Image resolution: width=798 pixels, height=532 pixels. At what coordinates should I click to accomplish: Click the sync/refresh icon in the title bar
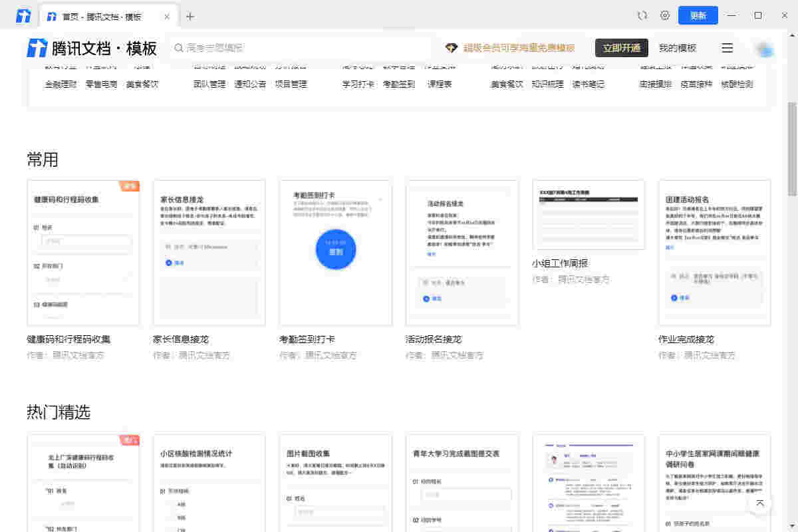pos(642,15)
